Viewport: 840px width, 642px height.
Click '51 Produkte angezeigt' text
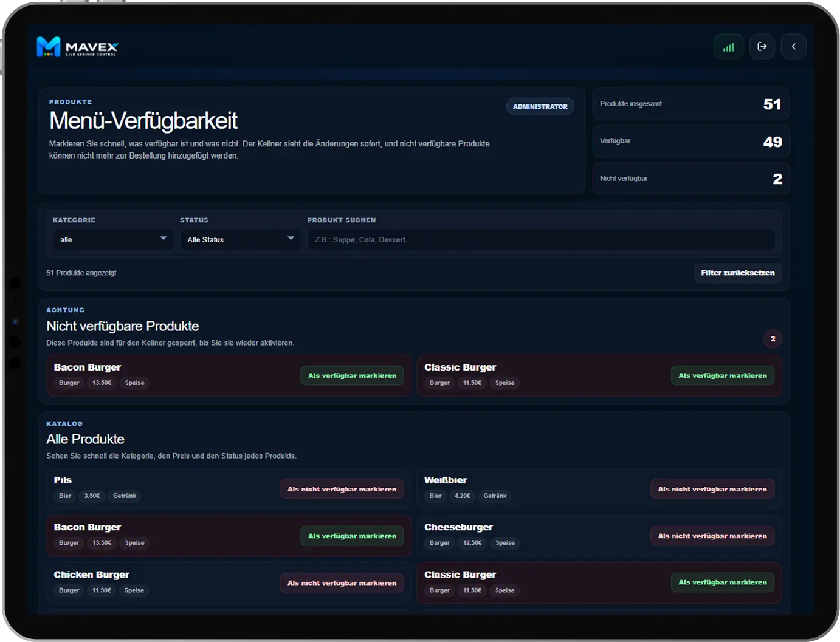(x=81, y=273)
